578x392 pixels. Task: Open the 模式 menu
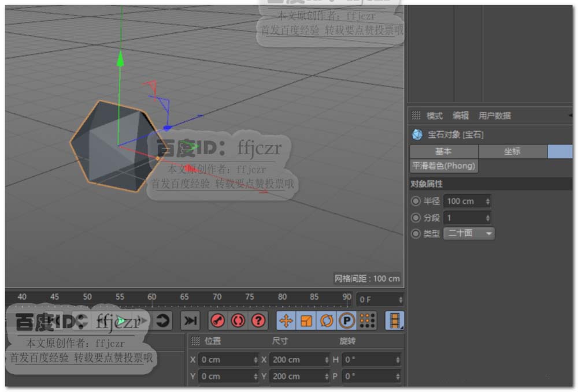point(435,116)
